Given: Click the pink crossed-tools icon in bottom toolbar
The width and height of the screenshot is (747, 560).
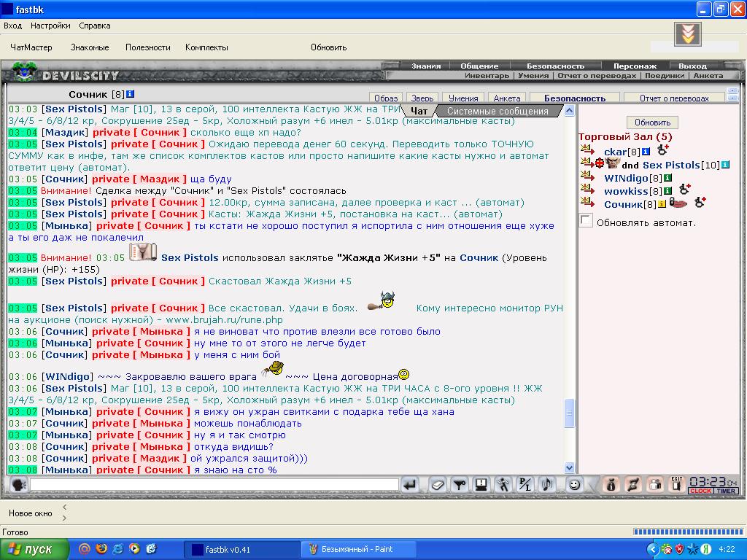Looking at the screenshot, I should (633, 485).
